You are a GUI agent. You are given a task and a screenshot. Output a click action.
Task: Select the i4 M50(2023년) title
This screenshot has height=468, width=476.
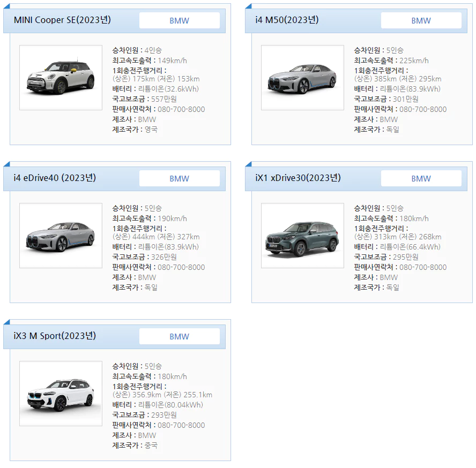(x=287, y=20)
